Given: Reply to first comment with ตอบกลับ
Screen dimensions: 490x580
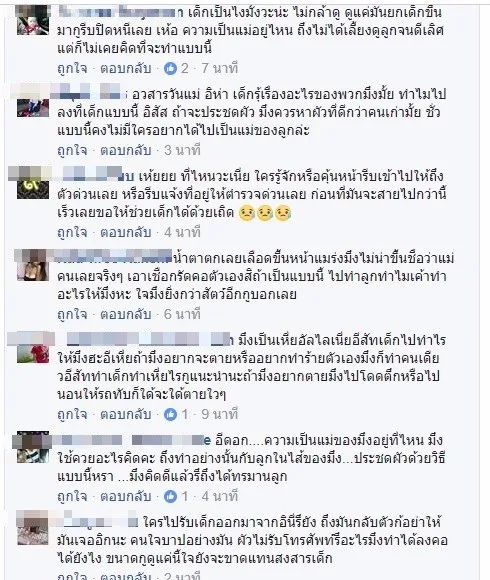Looking at the screenshot, I should 126,68.
